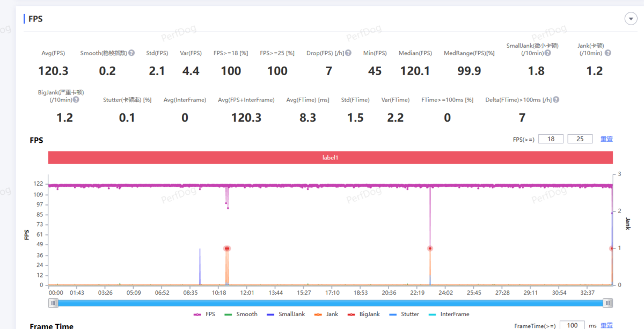Hide the Smooth series via legend
The width and height of the screenshot is (644, 329).
point(241,314)
